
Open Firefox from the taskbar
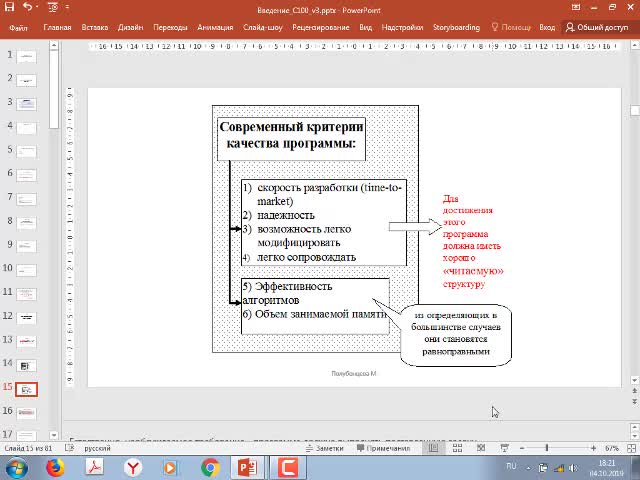pyautogui.click(x=56, y=468)
